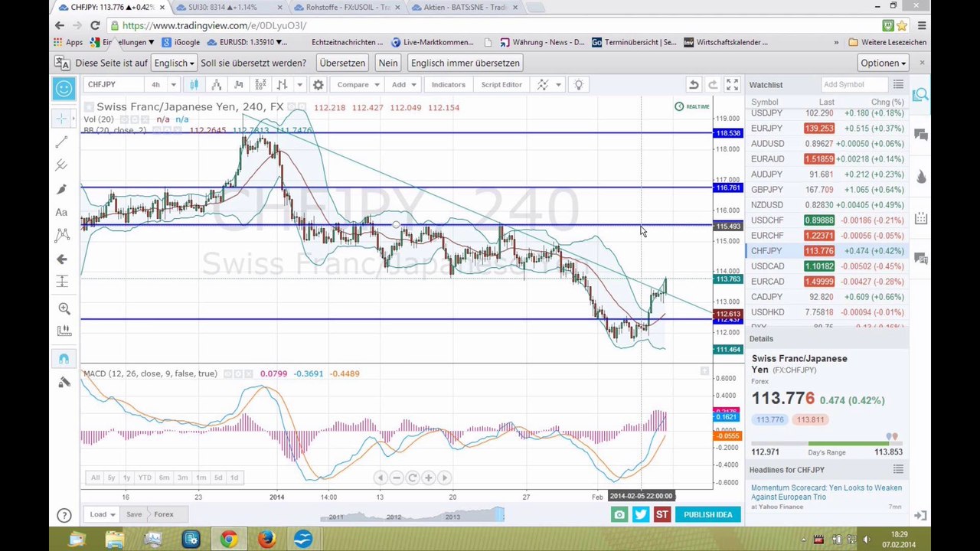Activate the zoom in magnifier tool
This screenshot has width=980, height=551.
pos(64,308)
